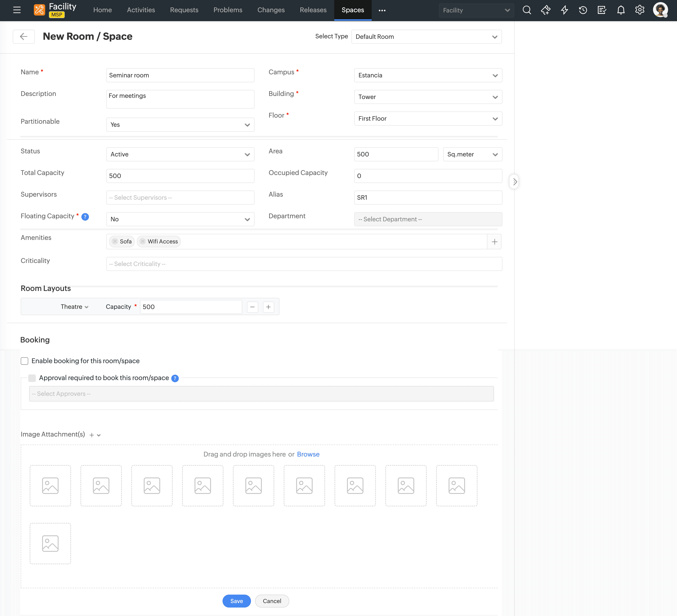This screenshot has width=677, height=616.
Task: Switch to the Requests tab
Action: 184,10
